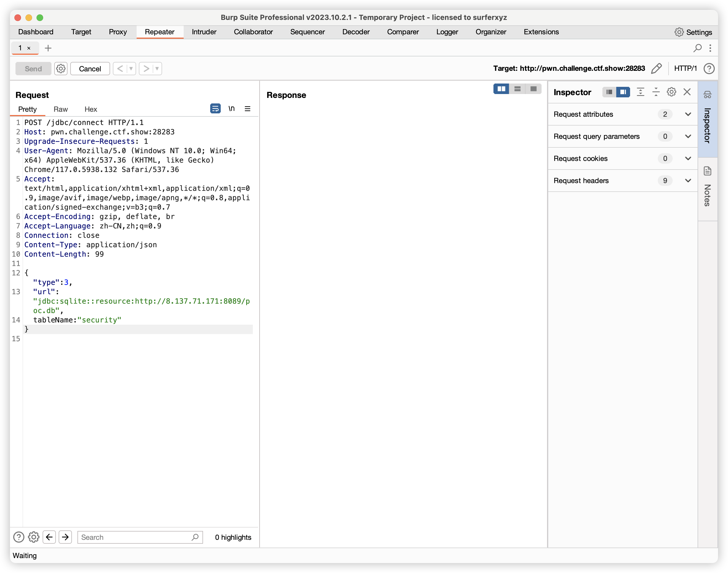Open the help icon below the request editor
This screenshot has height=573, width=728.
19,537
